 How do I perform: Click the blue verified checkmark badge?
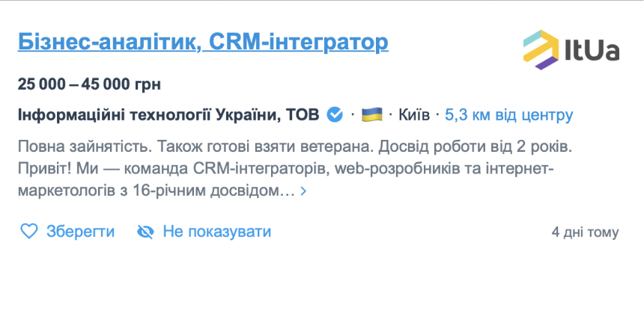[x=335, y=115]
